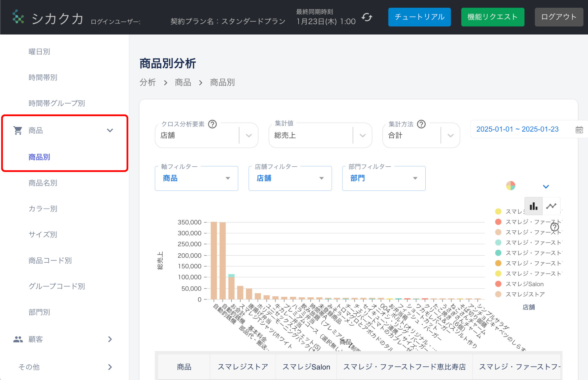
Task: Click スマレジストア table column header
Action: 243,367
